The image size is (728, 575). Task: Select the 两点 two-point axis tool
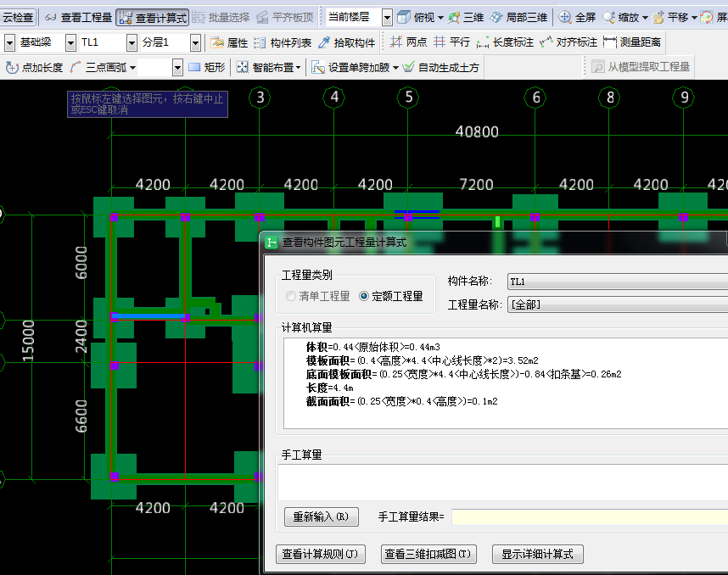(408, 42)
